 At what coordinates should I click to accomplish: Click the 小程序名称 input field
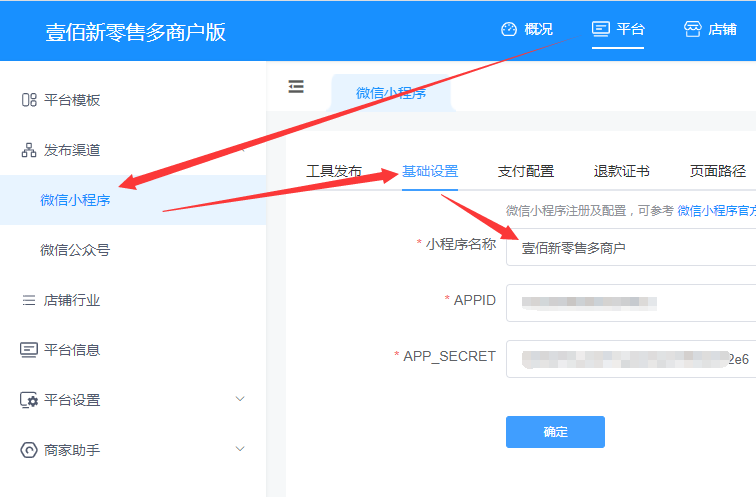point(631,247)
